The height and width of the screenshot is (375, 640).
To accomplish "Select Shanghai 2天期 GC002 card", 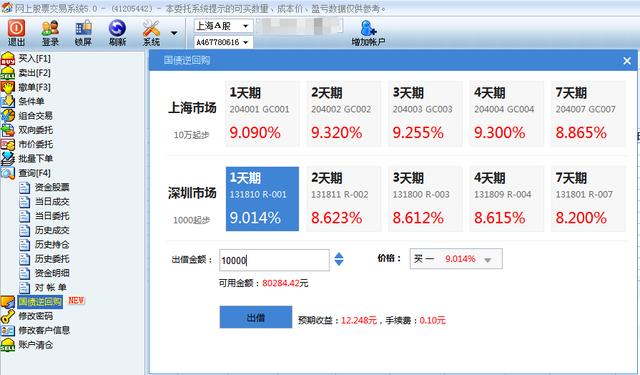I will pos(344,113).
